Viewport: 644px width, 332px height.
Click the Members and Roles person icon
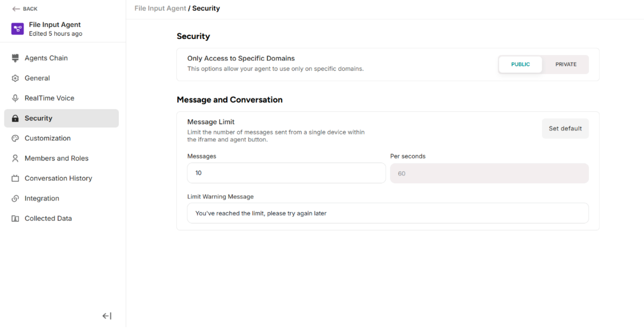pos(15,158)
